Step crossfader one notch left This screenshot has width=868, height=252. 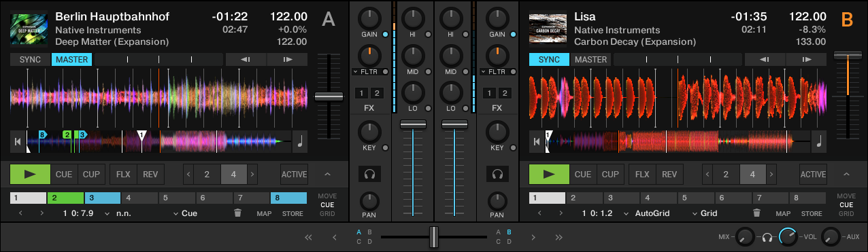pos(334,237)
